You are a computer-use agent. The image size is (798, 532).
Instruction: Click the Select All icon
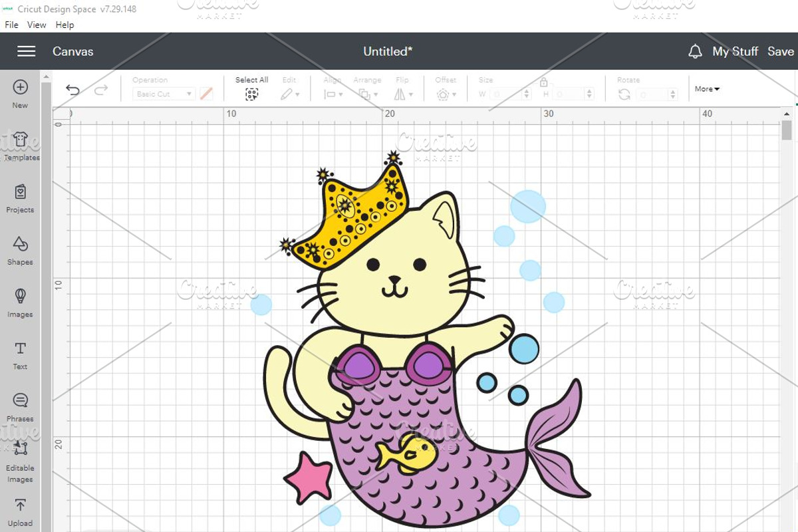[251, 94]
